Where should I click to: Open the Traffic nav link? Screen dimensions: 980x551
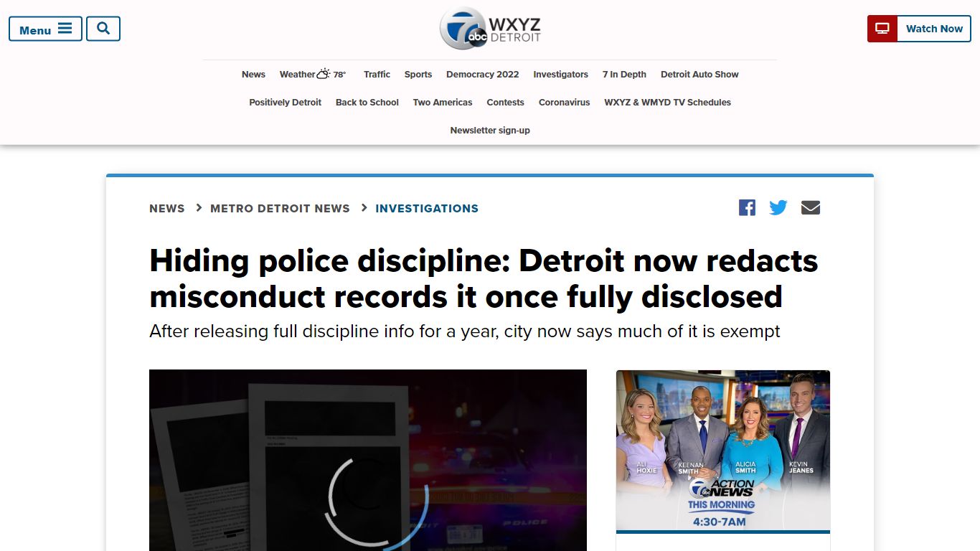[x=377, y=75]
